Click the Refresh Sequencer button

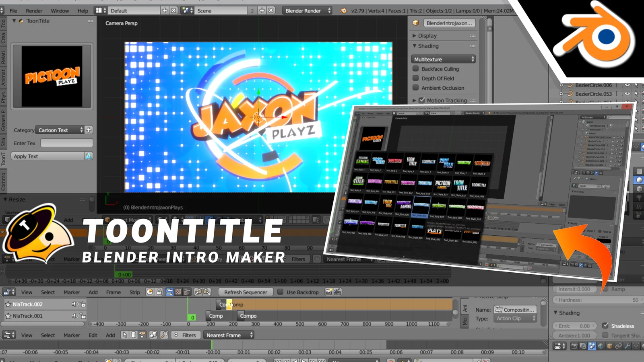coord(246,292)
